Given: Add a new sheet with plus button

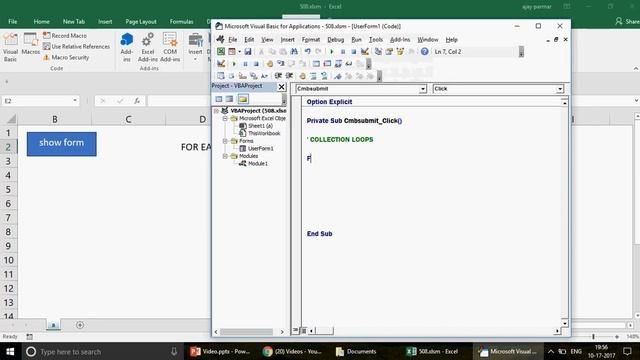Looking at the screenshot, I should pos(80,325).
